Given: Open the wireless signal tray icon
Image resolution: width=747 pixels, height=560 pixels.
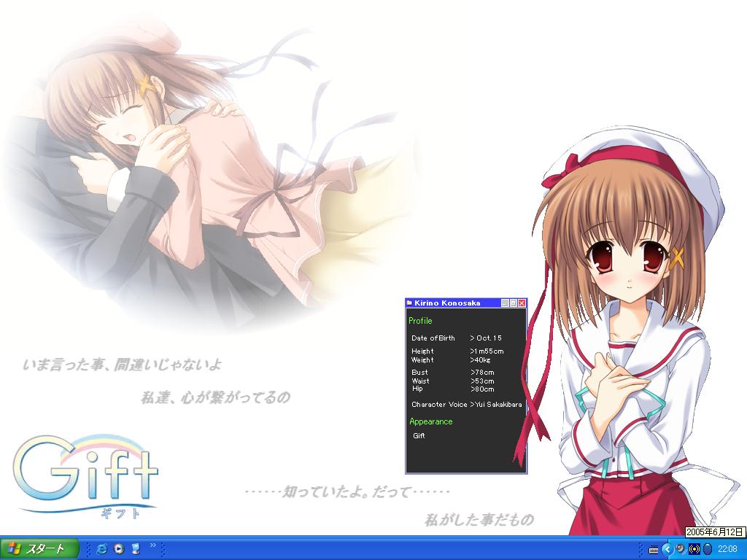Looking at the screenshot, I should [694, 550].
